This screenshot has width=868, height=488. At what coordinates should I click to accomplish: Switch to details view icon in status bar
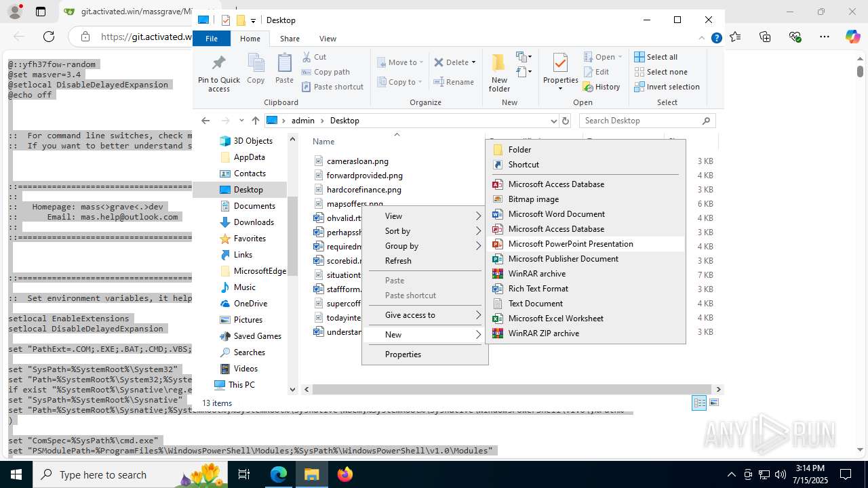[x=699, y=403]
